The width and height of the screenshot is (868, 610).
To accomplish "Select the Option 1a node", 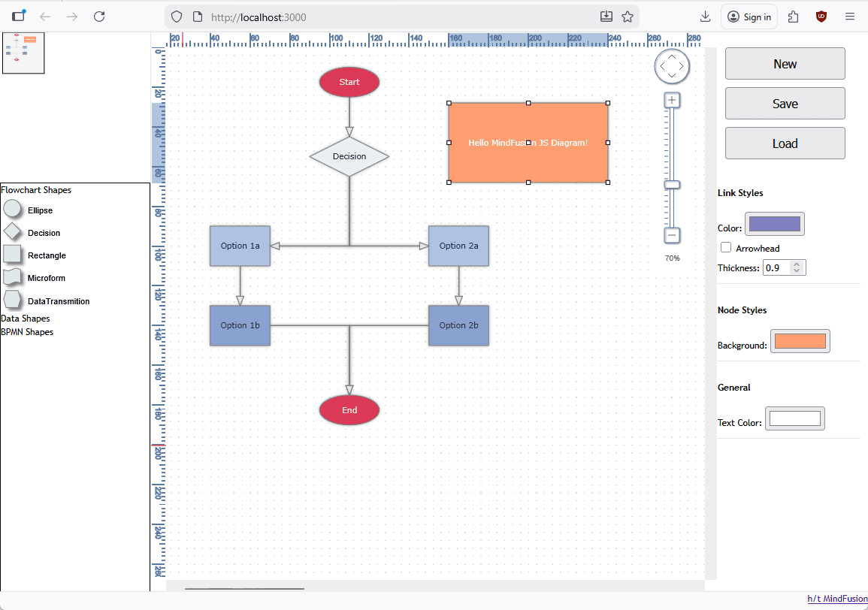I will click(240, 246).
